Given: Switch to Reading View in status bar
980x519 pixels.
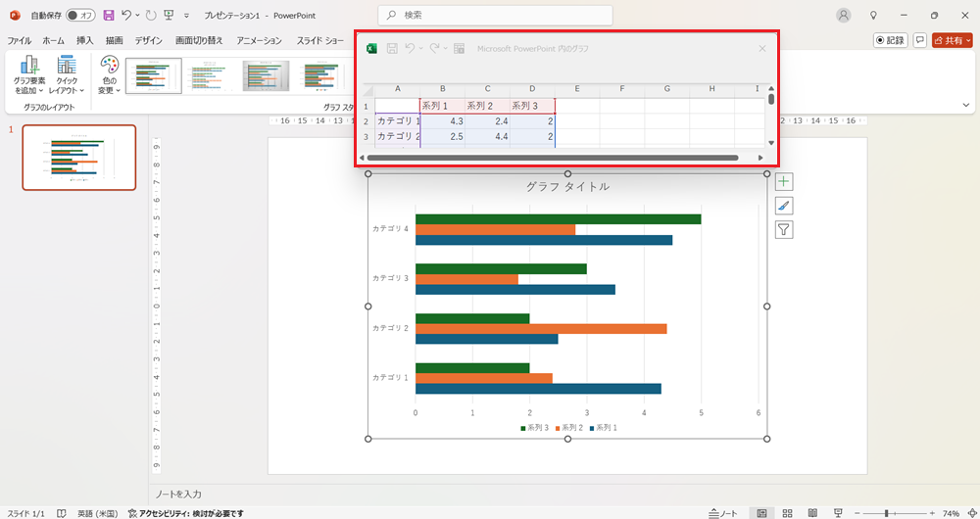Looking at the screenshot, I should (x=810, y=513).
